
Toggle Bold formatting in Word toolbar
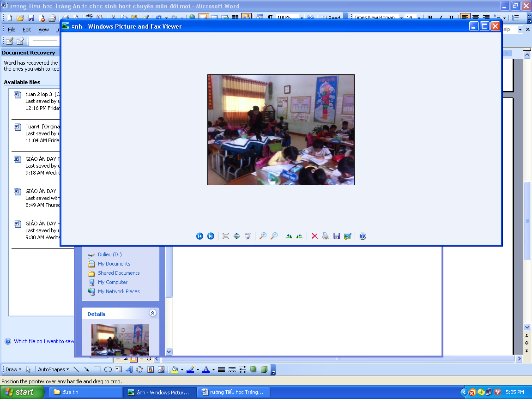430,18
